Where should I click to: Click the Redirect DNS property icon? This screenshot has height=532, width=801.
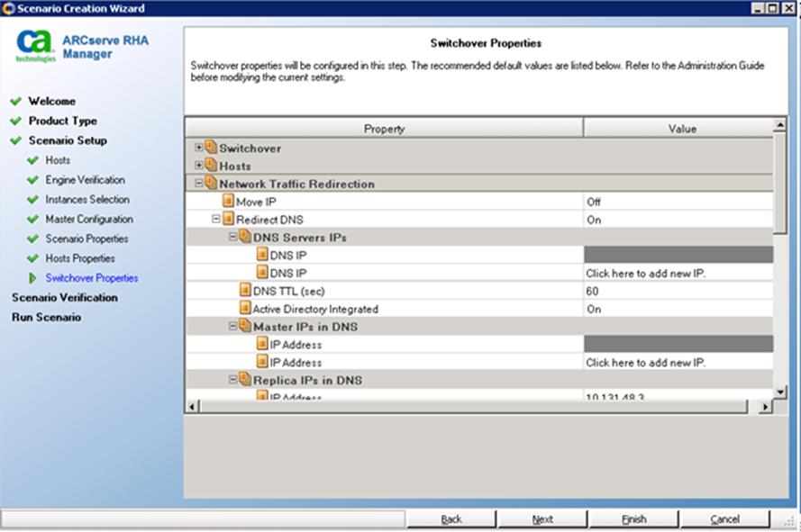point(228,219)
